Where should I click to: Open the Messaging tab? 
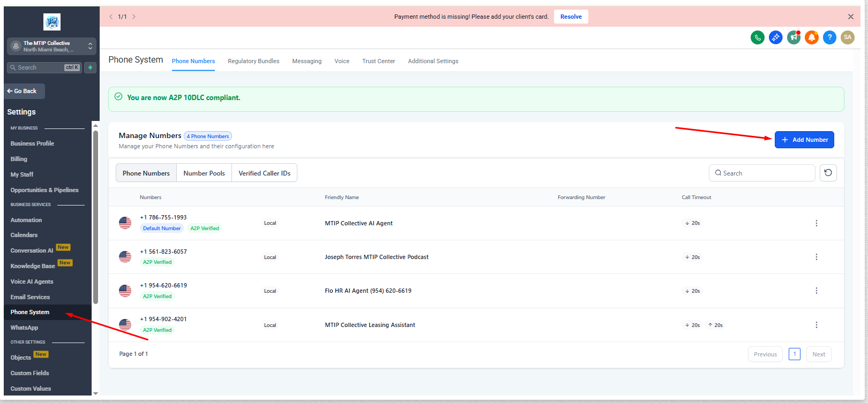click(x=307, y=61)
